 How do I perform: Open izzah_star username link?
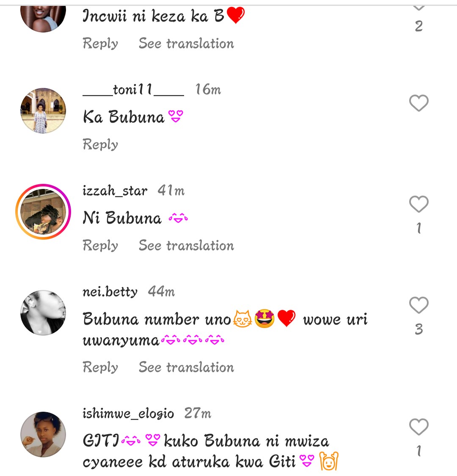coord(115,191)
